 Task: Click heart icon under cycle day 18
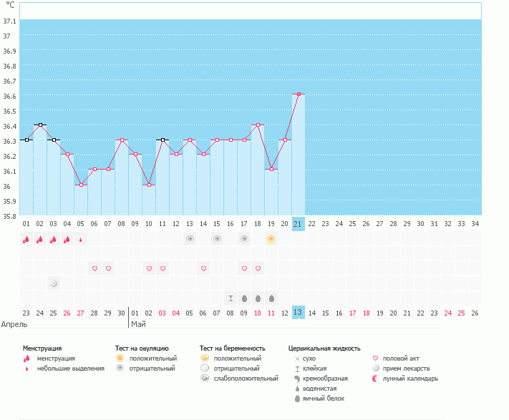tap(258, 268)
